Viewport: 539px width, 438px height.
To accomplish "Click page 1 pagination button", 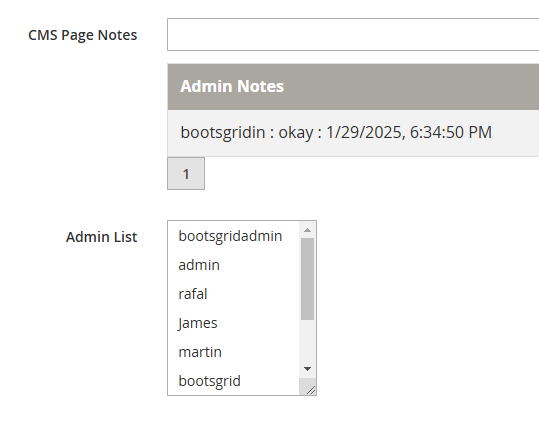I will 186,174.
